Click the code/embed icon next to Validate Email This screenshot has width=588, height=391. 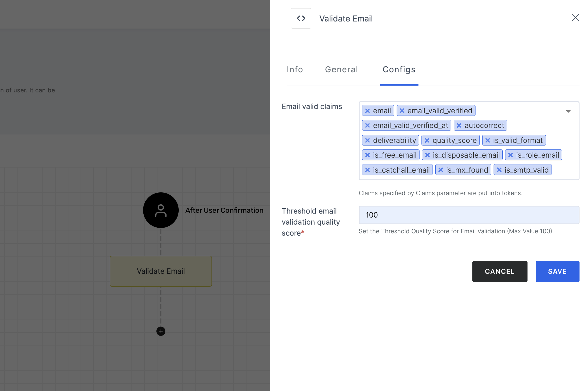pos(301,18)
